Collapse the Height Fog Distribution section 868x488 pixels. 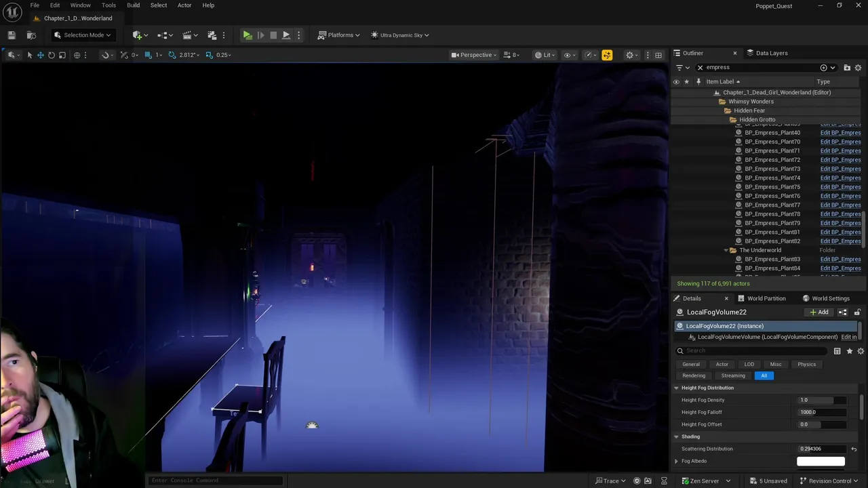click(x=676, y=388)
